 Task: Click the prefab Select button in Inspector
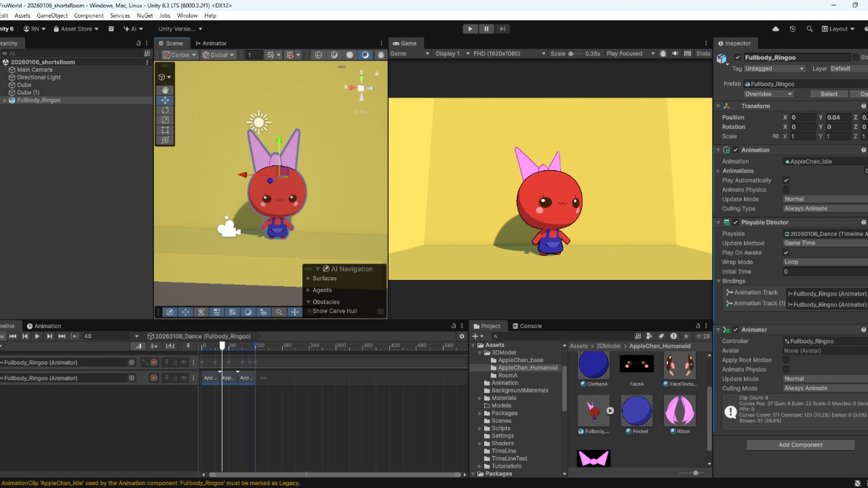click(829, 94)
